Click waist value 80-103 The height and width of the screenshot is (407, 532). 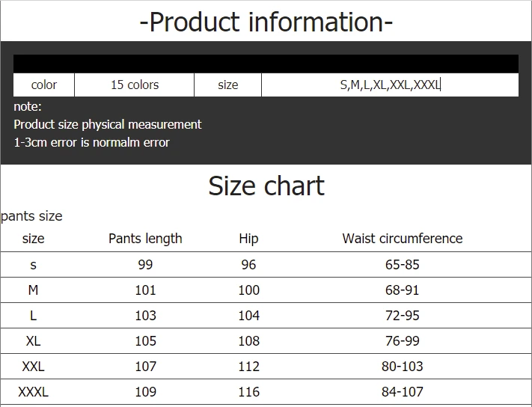click(403, 367)
